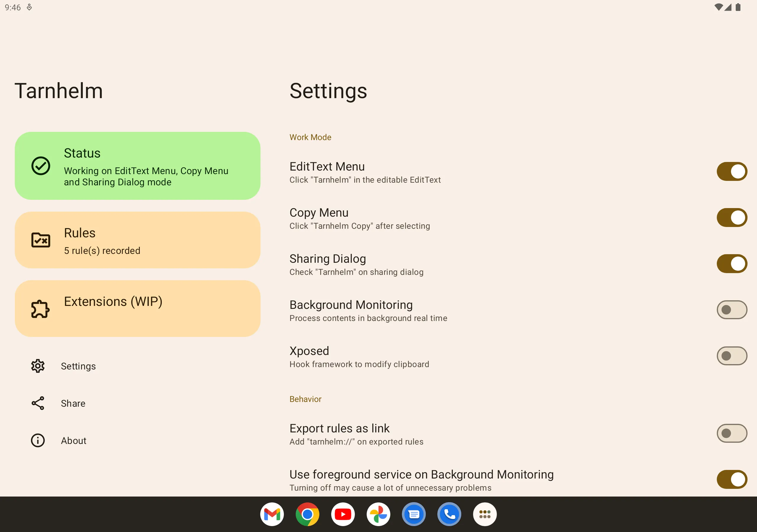757x532 pixels.
Task: Open the app drawer grid icon
Action: [485, 514]
